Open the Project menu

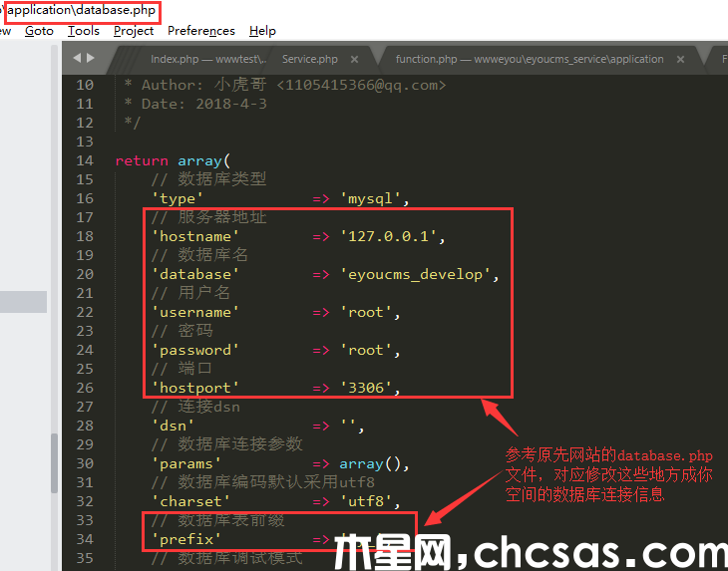click(x=134, y=31)
